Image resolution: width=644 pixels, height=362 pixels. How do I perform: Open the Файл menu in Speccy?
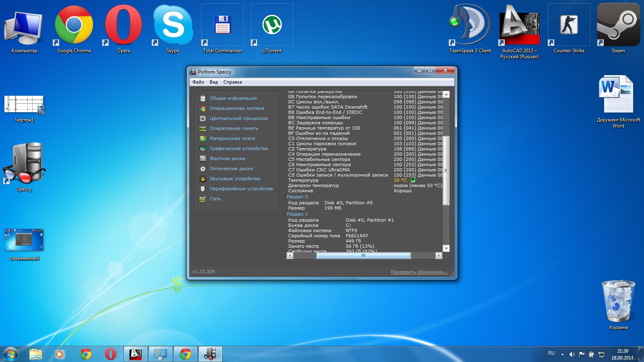coord(198,82)
